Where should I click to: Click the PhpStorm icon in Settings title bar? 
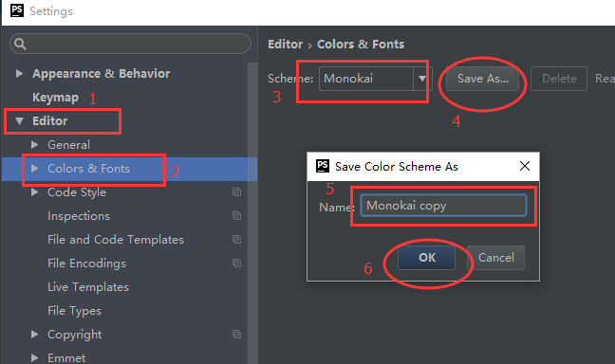point(17,10)
